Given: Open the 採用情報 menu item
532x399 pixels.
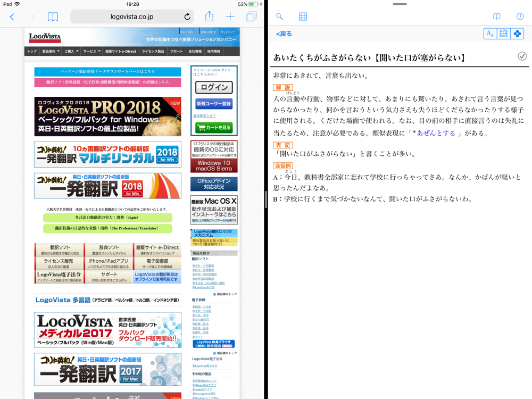Looking at the screenshot, I should coord(214,51).
